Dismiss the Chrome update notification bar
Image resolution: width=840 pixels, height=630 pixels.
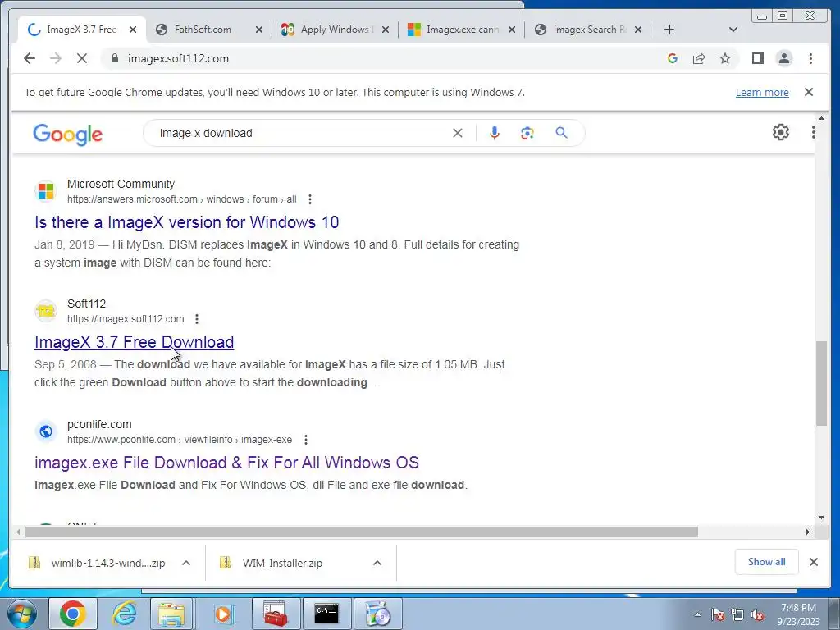[x=809, y=92]
